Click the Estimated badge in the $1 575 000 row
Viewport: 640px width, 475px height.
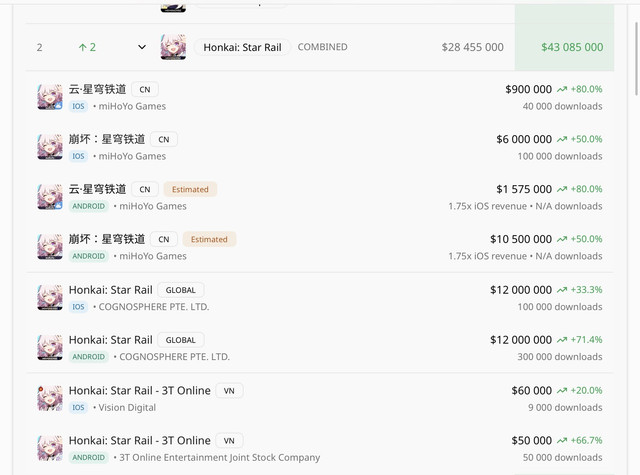[x=190, y=189]
